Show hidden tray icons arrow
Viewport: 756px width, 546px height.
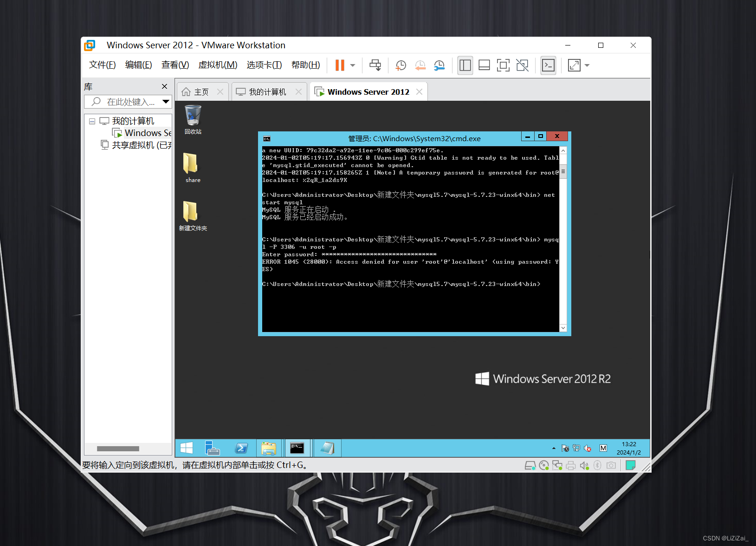pyautogui.click(x=554, y=448)
